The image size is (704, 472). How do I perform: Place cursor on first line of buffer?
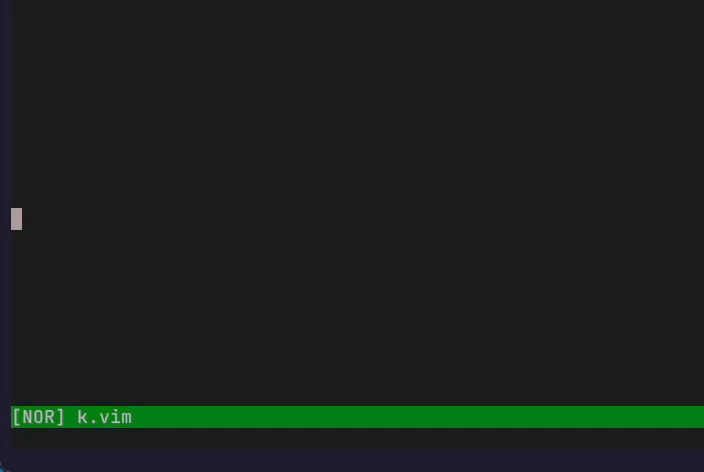tap(357, 5)
